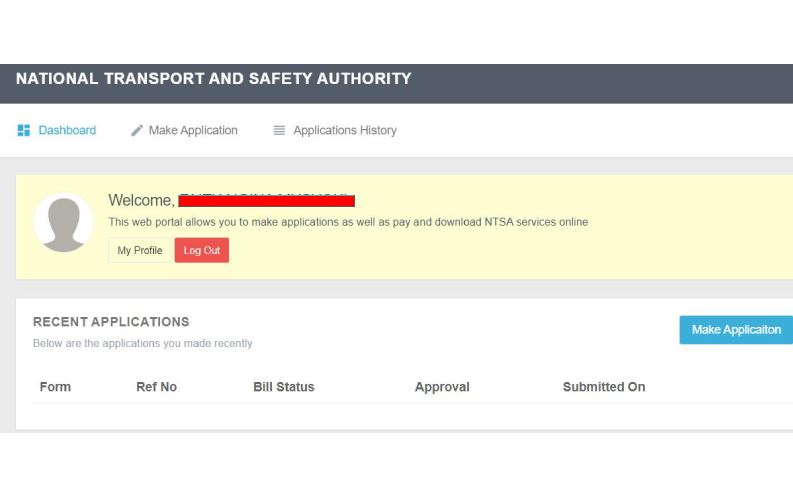Click the red Log Out button
The height and width of the screenshot is (497, 793).
click(202, 250)
